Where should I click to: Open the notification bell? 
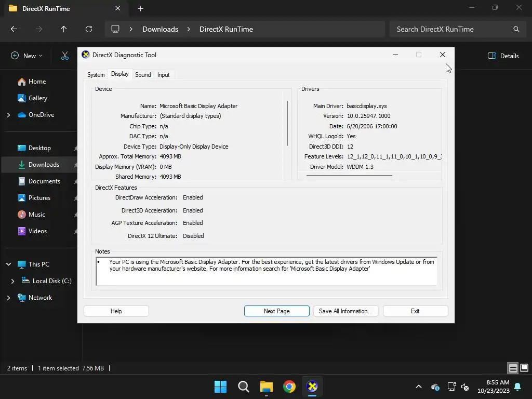pyautogui.click(x=518, y=387)
